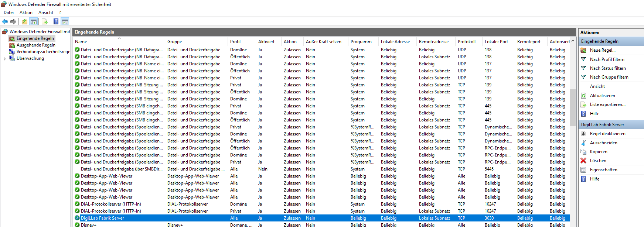
Task: Click the funnel icon for Nach Gruppe filtern
Action: [583, 77]
